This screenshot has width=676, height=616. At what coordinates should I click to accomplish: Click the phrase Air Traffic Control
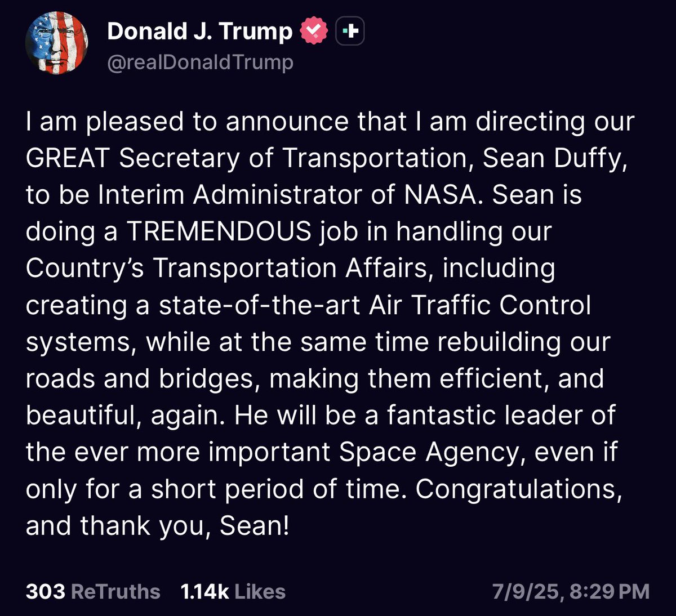(x=480, y=305)
